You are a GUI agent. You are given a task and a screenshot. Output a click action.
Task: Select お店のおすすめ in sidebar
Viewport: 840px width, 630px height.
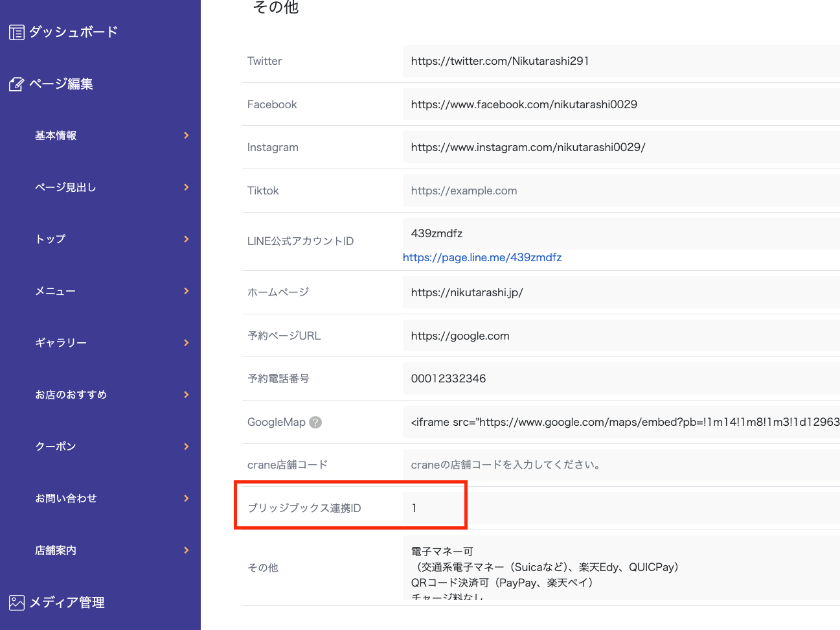pos(71,395)
